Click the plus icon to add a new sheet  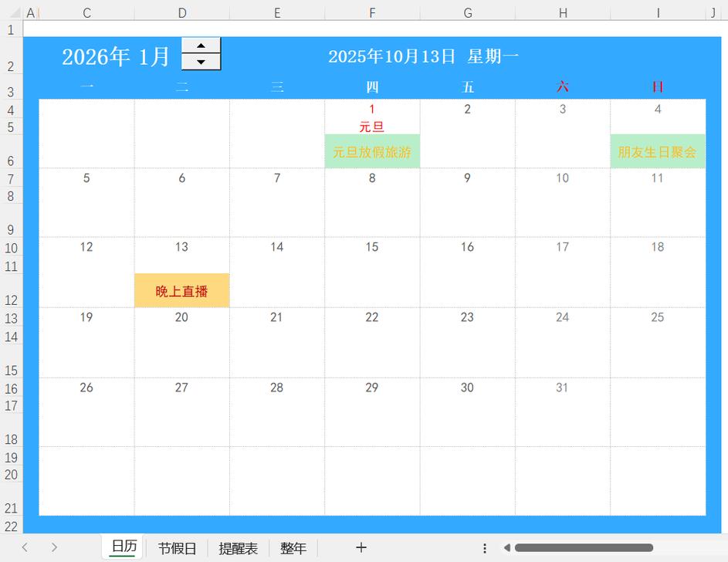click(361, 547)
